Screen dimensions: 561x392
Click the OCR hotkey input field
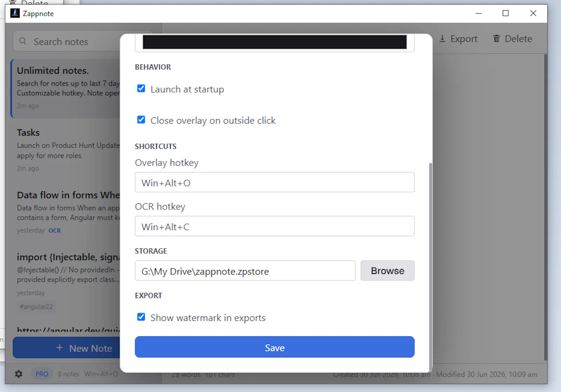[275, 226]
